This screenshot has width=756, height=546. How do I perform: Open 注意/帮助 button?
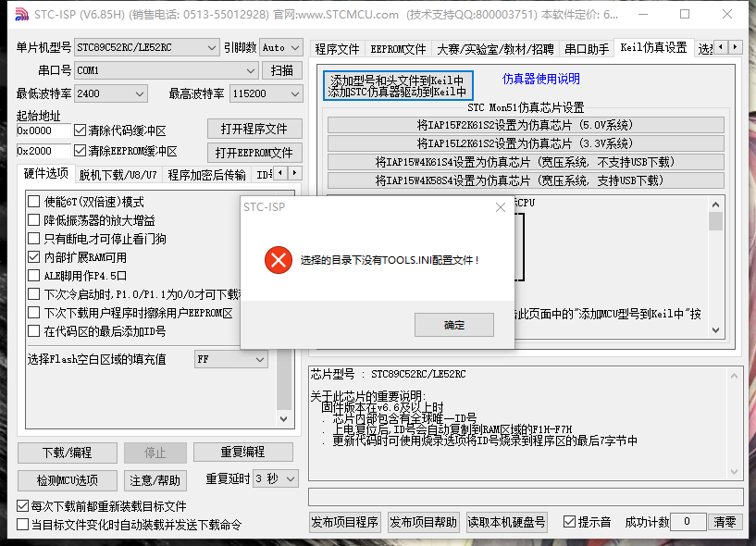point(155,480)
